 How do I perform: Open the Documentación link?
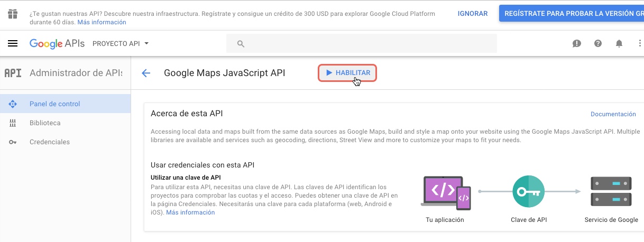tap(613, 114)
